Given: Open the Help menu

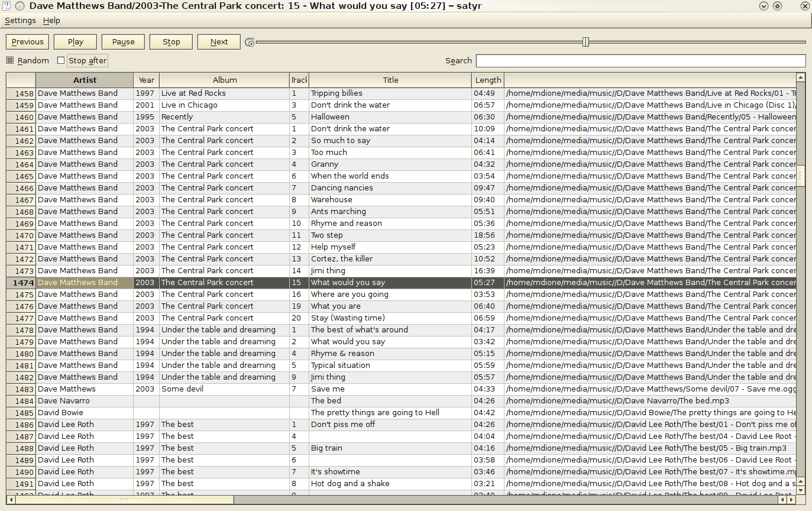Looking at the screenshot, I should pos(51,20).
